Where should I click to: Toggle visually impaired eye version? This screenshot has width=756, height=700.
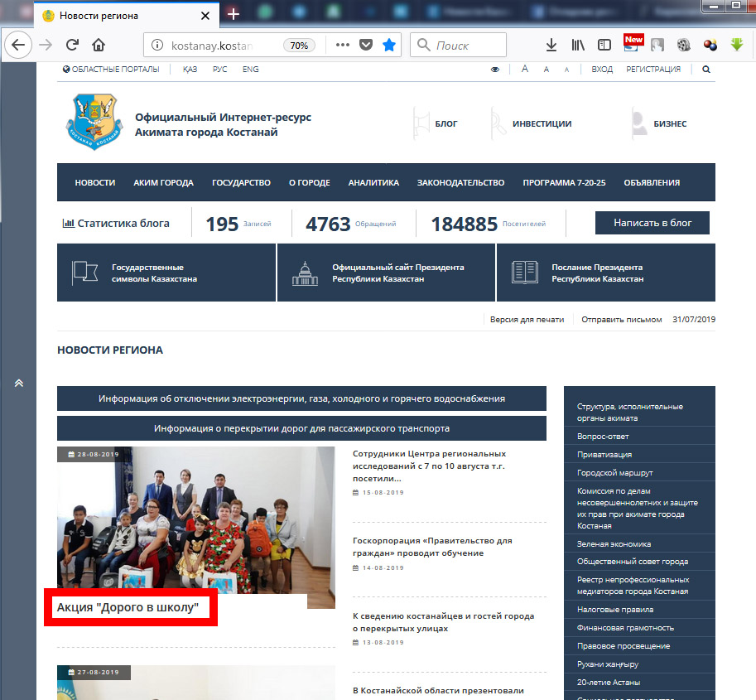coord(495,70)
